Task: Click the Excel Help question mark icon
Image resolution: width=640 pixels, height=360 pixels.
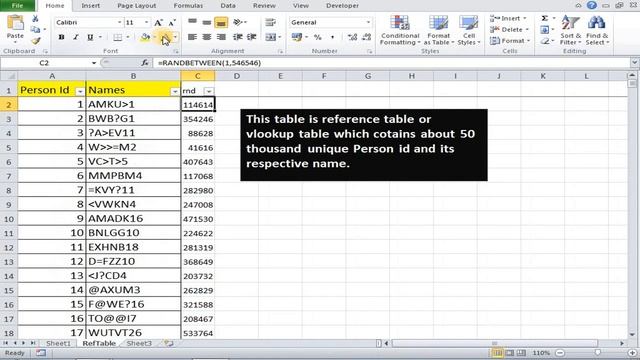Action: click(x=591, y=5)
